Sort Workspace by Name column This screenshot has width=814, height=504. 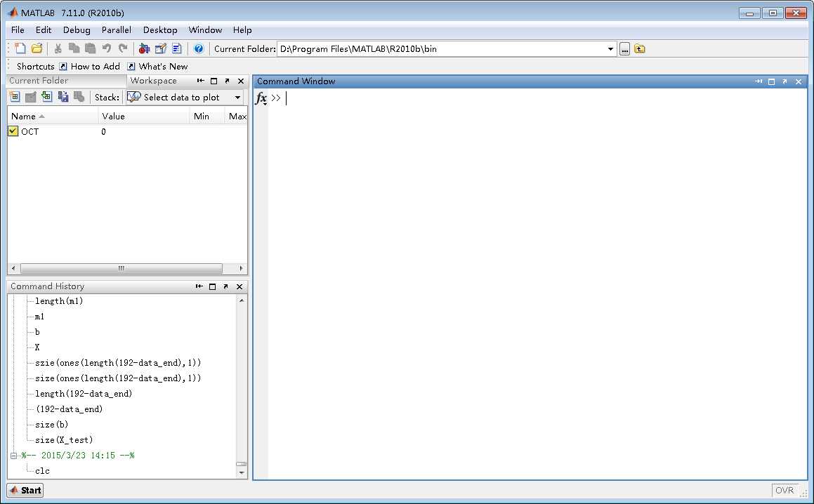53,117
